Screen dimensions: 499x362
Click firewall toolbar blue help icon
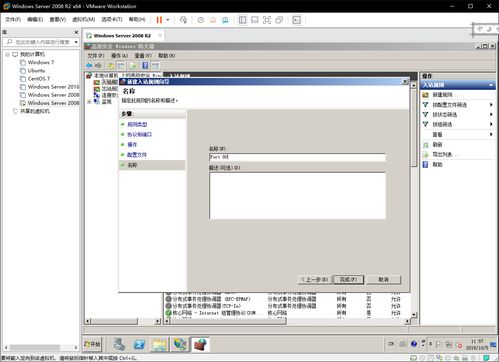145,66
